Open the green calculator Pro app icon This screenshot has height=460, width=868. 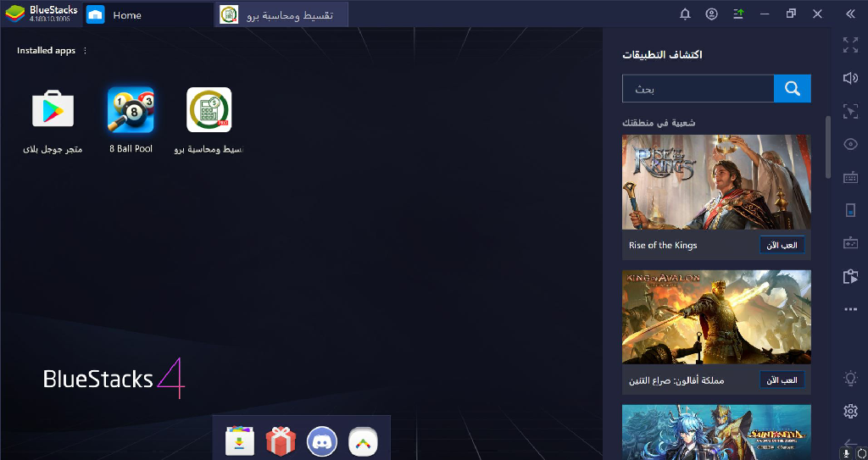(209, 110)
